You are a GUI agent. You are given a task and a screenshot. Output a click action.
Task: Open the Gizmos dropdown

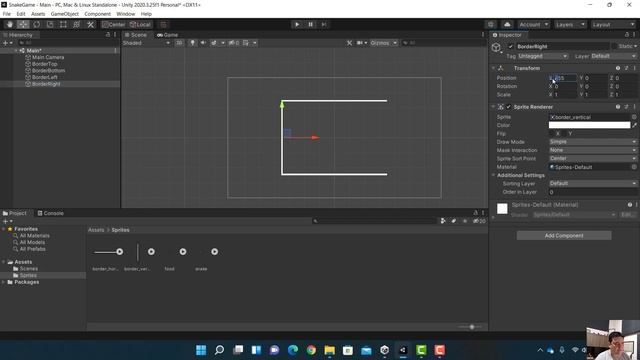(383, 43)
